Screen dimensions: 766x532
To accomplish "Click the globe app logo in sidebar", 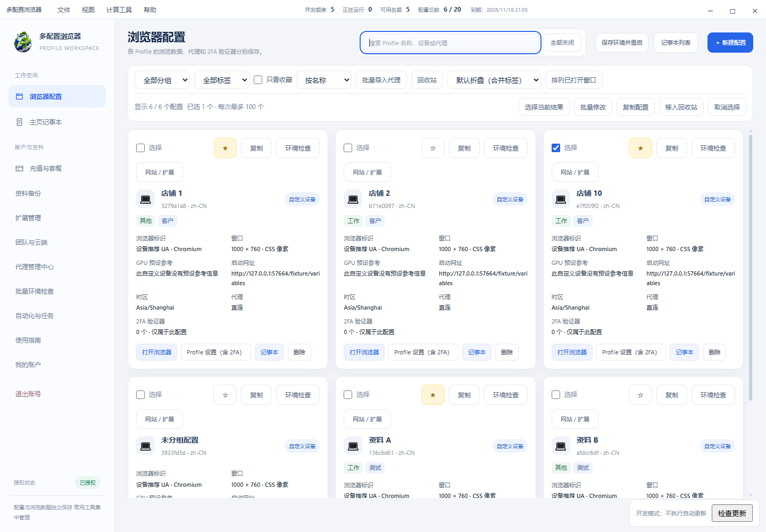I will [x=23, y=42].
